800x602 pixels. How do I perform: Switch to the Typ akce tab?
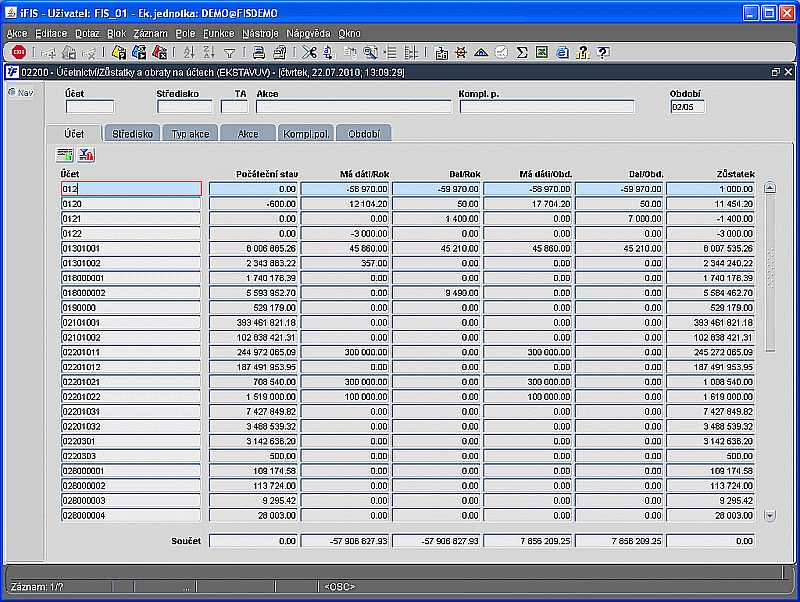190,133
